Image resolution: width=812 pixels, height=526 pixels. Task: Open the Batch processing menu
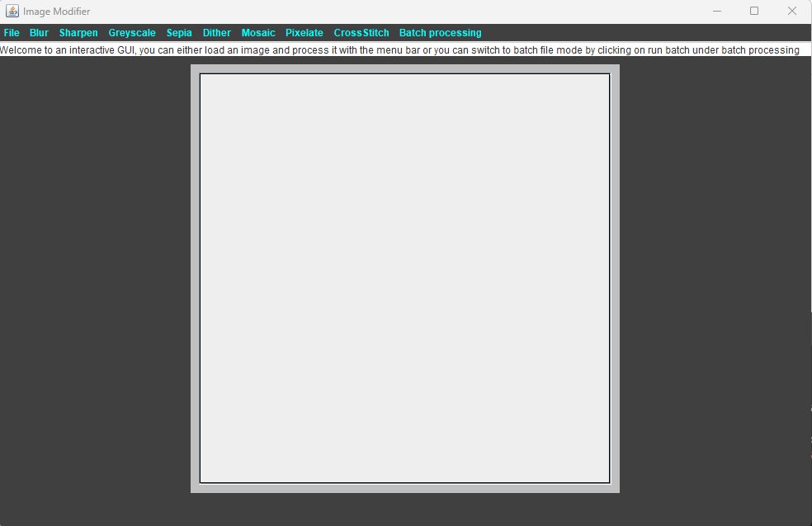point(440,32)
